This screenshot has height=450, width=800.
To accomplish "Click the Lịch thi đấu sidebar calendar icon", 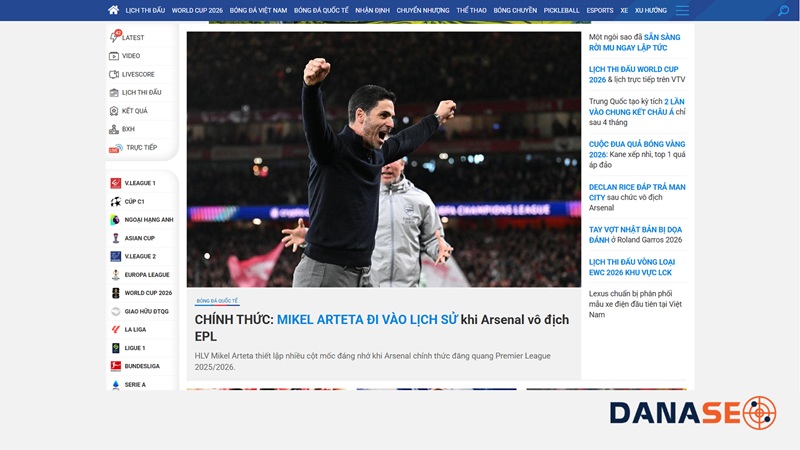I will [x=114, y=92].
